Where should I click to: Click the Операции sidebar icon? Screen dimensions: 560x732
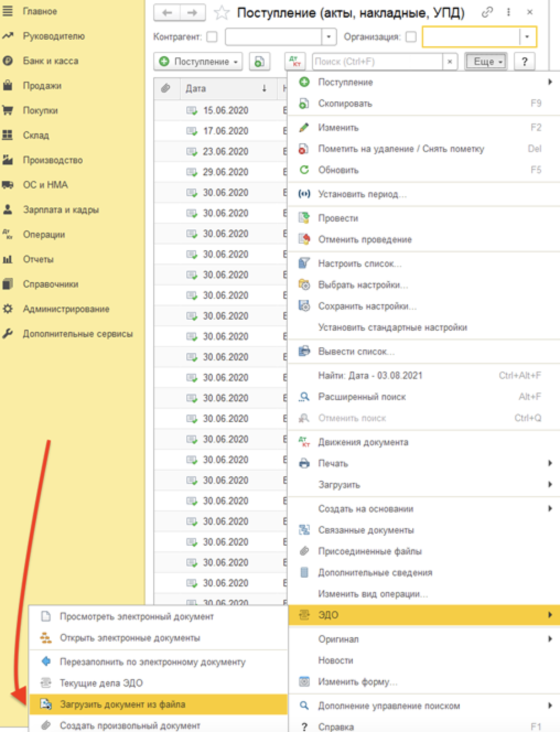click(x=8, y=234)
